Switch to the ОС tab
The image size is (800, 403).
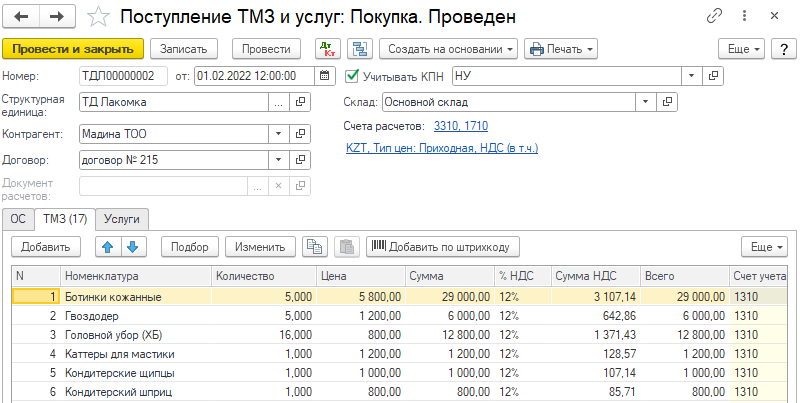point(18,219)
